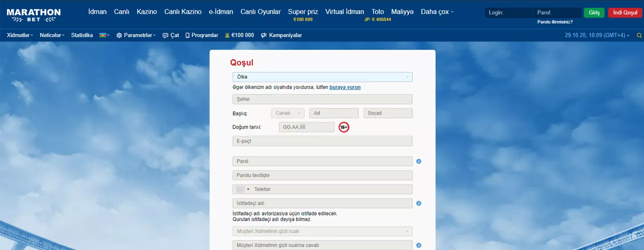Click the search magnifier icon
This screenshot has width=644, height=250.
coord(639,35)
